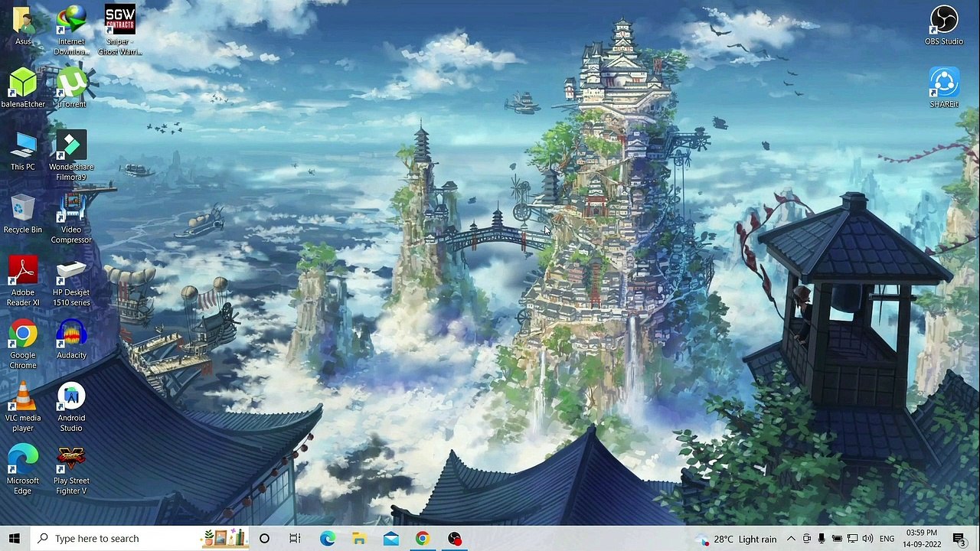Open Wondershare Filmora9 shortcut
The height and width of the screenshot is (551, 980).
pyautogui.click(x=71, y=156)
